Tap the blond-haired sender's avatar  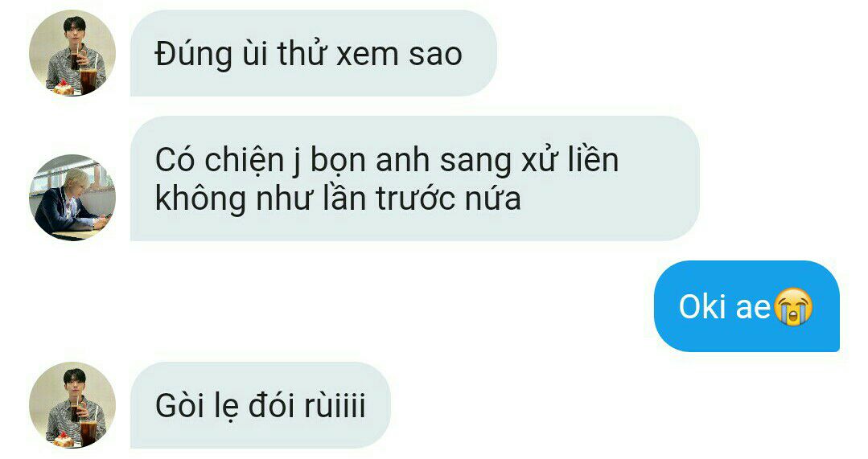72,198
